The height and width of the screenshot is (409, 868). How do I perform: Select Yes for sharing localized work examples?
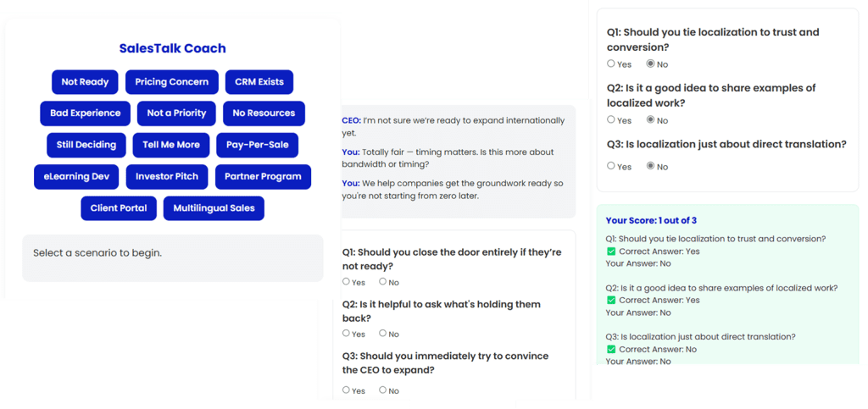tap(611, 120)
